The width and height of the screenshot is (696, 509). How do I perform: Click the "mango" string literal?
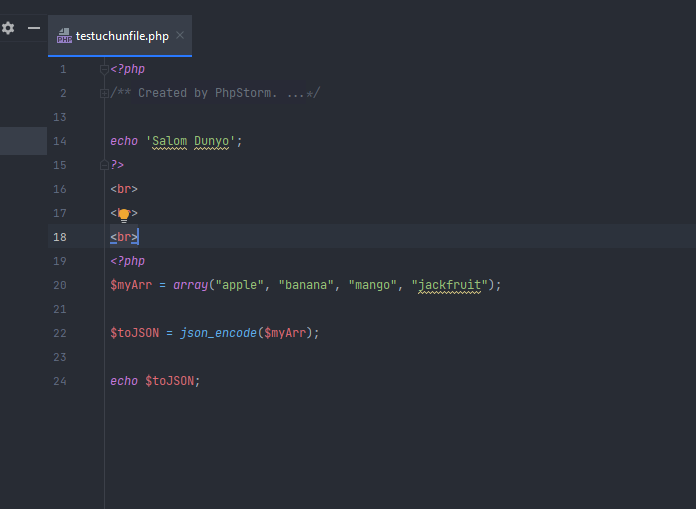click(x=372, y=285)
